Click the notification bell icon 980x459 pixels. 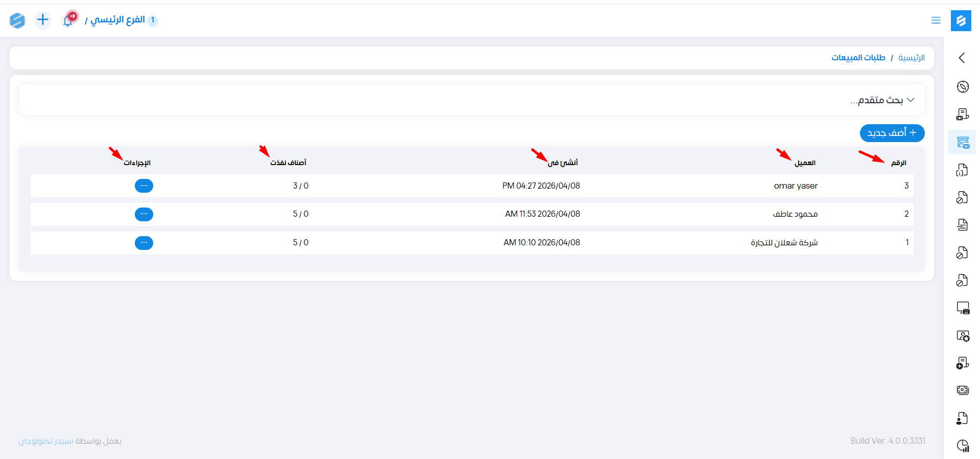[68, 20]
